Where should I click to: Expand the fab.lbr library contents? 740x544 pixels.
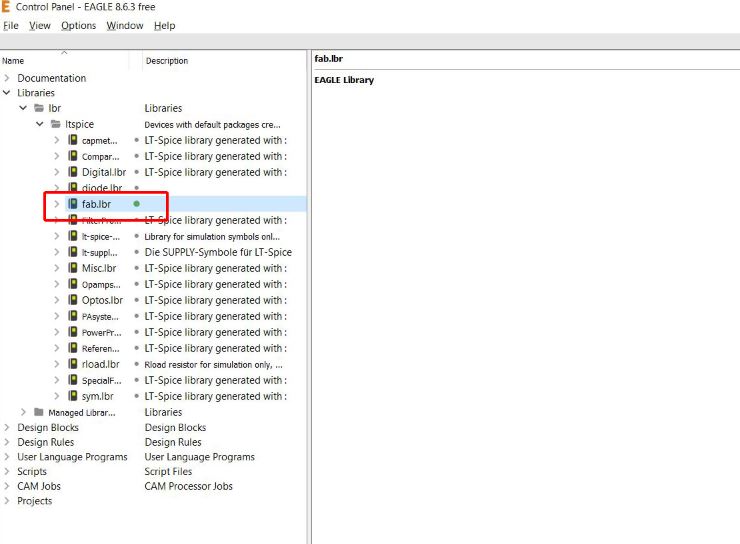point(57,204)
